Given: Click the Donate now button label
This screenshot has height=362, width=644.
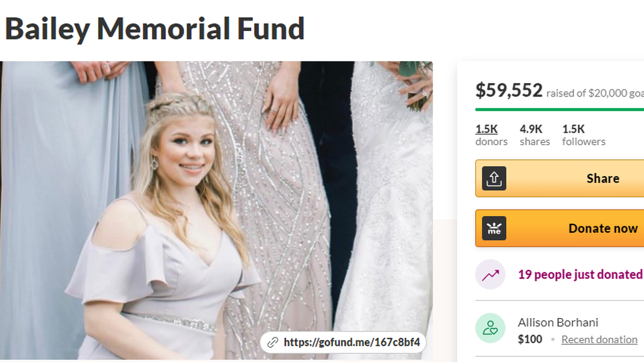Looking at the screenshot, I should tap(603, 228).
